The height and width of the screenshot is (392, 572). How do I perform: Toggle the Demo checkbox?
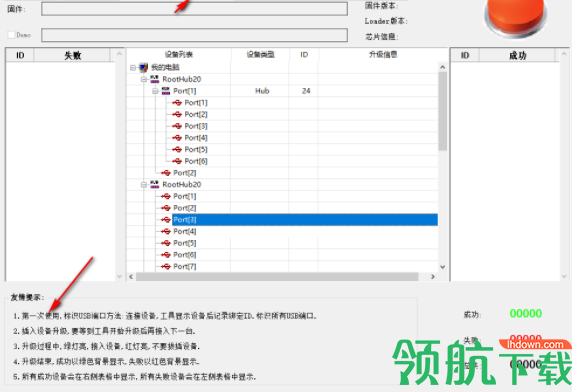(11, 35)
